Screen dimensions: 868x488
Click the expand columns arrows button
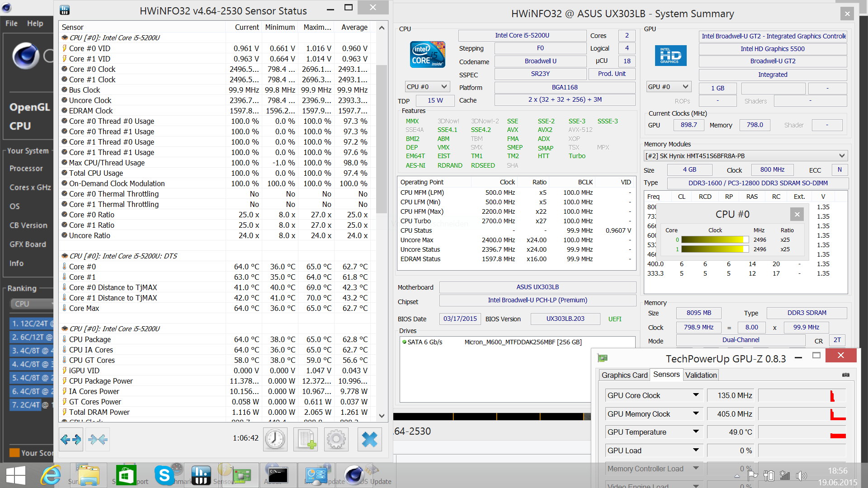pyautogui.click(x=71, y=439)
